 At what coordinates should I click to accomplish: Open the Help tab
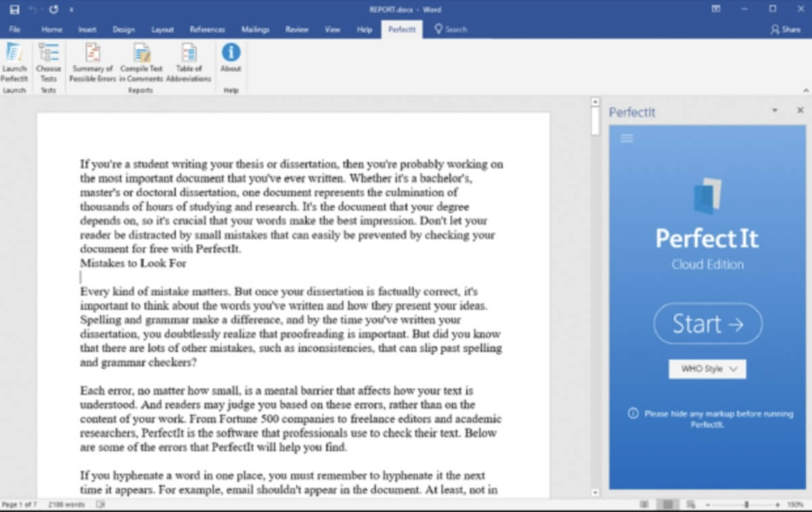(365, 30)
